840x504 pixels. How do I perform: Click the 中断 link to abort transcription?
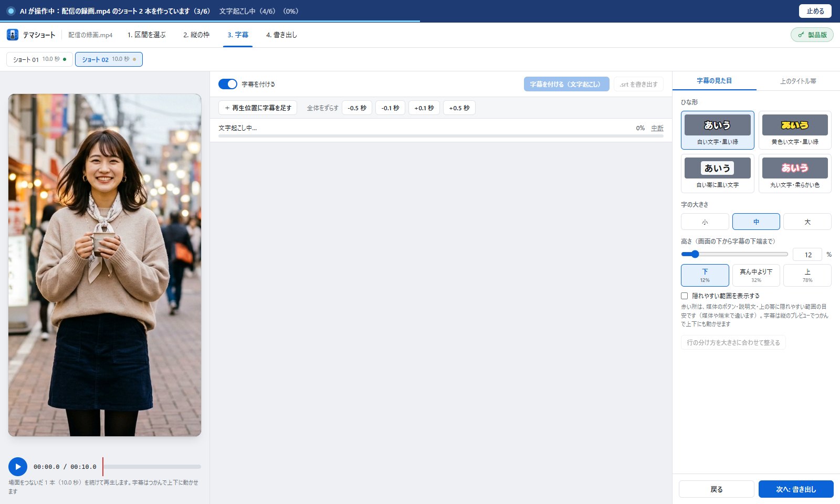coord(657,128)
